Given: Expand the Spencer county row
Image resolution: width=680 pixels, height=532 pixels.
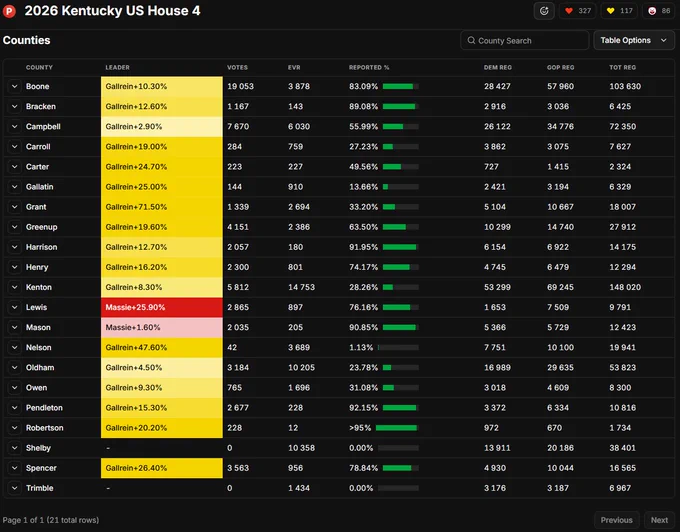Looking at the screenshot, I should click(x=14, y=468).
